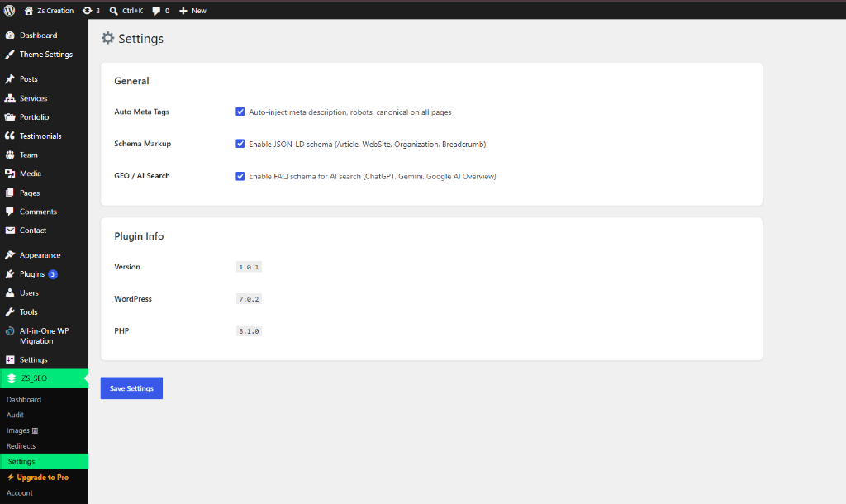Click the Contact envelope icon
This screenshot has height=504, width=846.
pos(10,231)
